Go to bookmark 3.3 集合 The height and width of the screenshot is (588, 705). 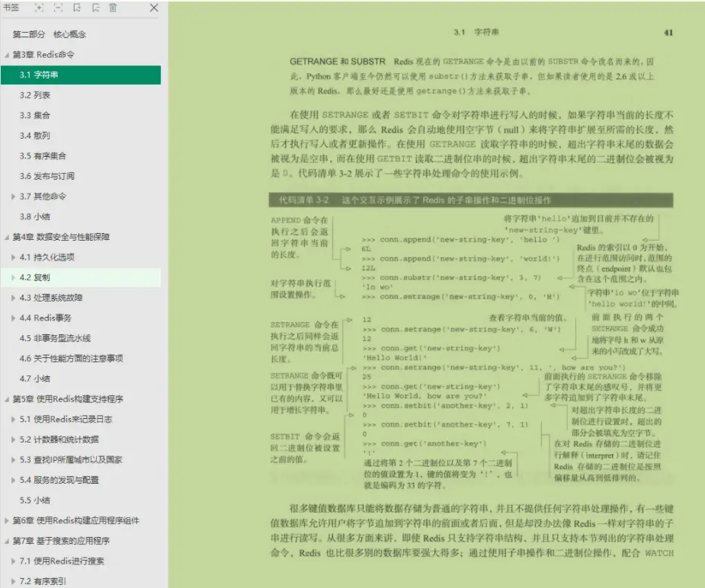pos(35,116)
